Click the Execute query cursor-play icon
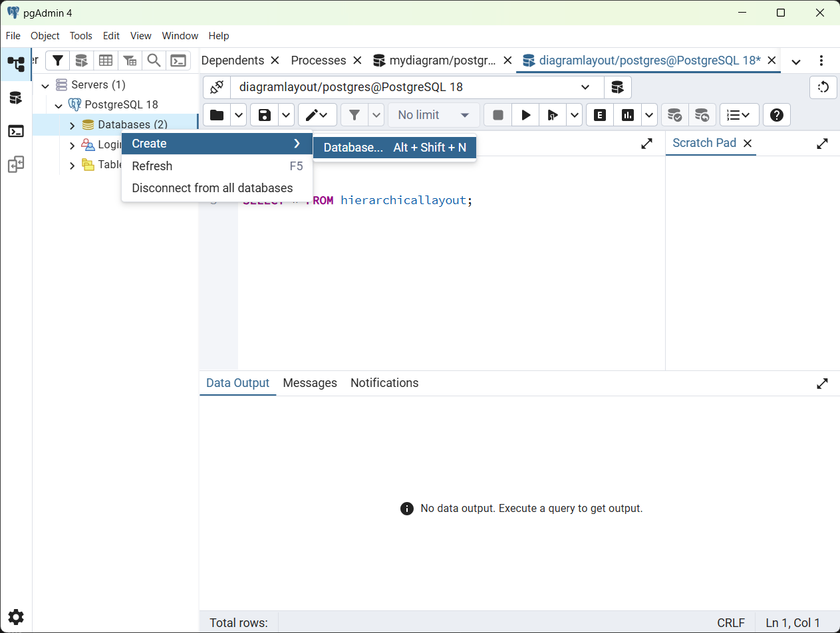 [x=553, y=115]
